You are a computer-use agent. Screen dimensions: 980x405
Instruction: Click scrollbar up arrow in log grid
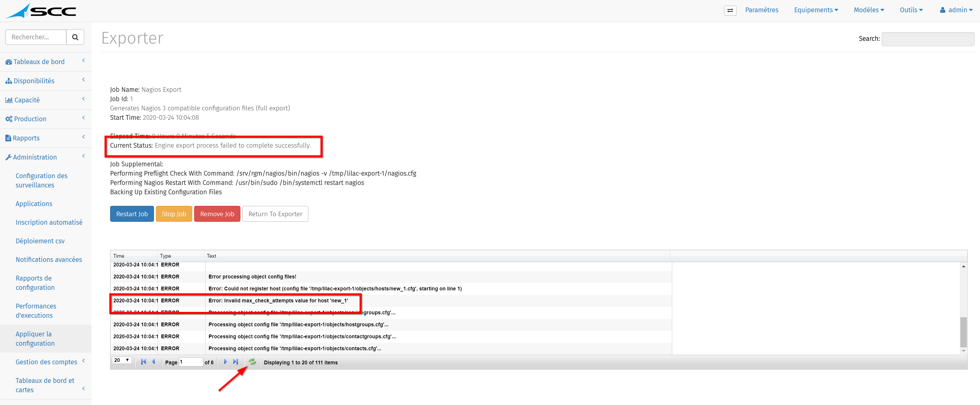[x=964, y=266]
